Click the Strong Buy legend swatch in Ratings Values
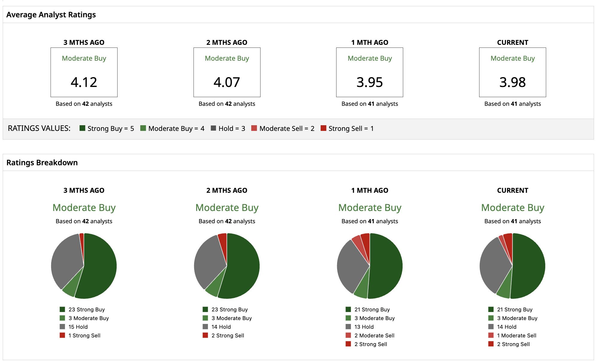The height and width of the screenshot is (364, 597). coord(82,128)
